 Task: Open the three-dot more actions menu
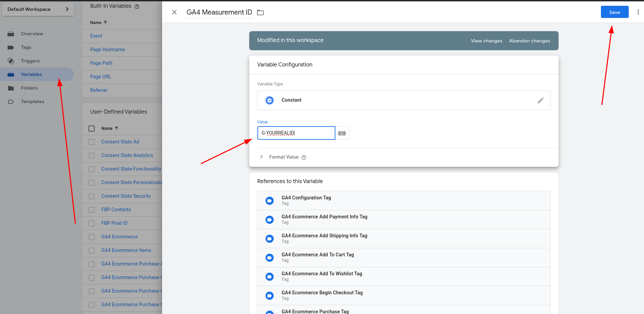tap(638, 12)
